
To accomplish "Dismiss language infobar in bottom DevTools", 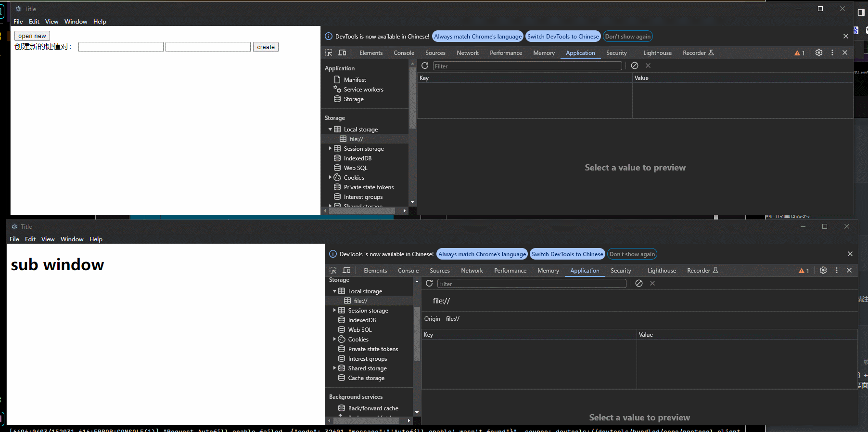I will click(850, 254).
